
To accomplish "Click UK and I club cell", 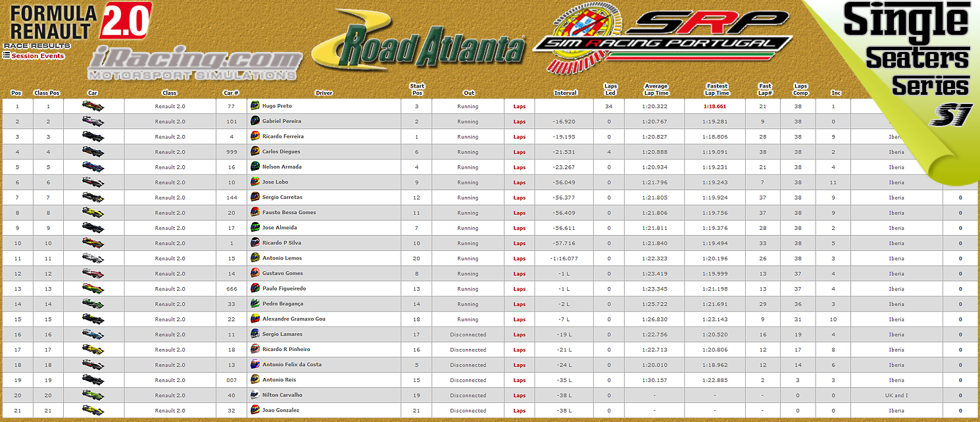I will click(x=896, y=396).
